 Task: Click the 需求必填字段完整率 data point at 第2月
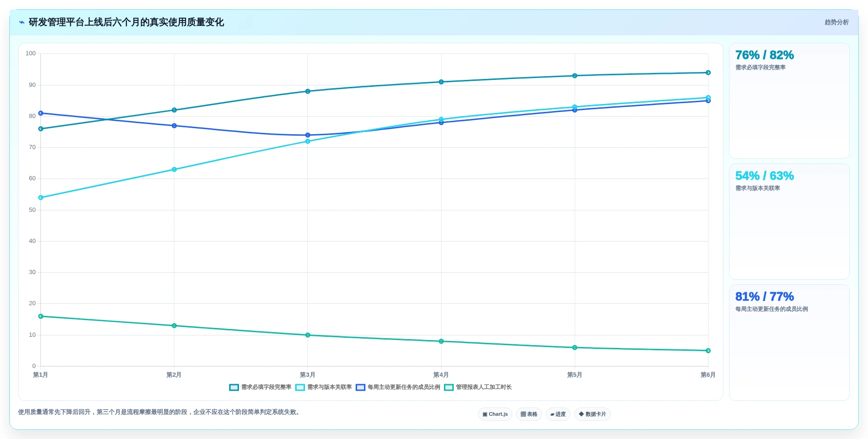click(x=174, y=110)
